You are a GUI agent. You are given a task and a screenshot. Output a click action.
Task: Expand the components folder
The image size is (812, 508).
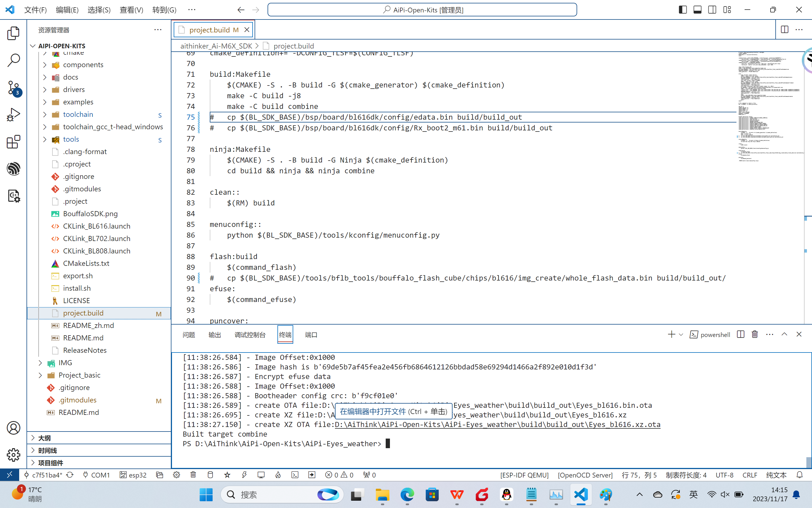45,65
